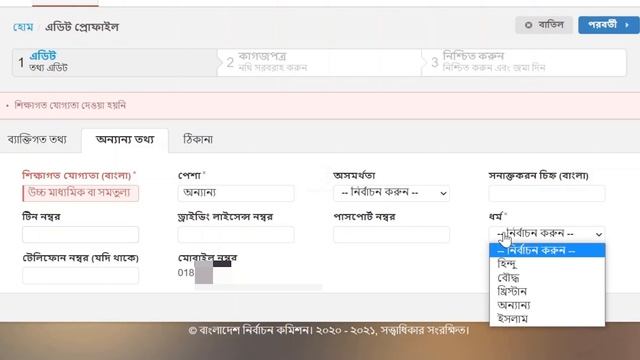Open শিক্ষাগত যোগ্যতা field showing উচ্চ মাধ্যমিক

80,193
